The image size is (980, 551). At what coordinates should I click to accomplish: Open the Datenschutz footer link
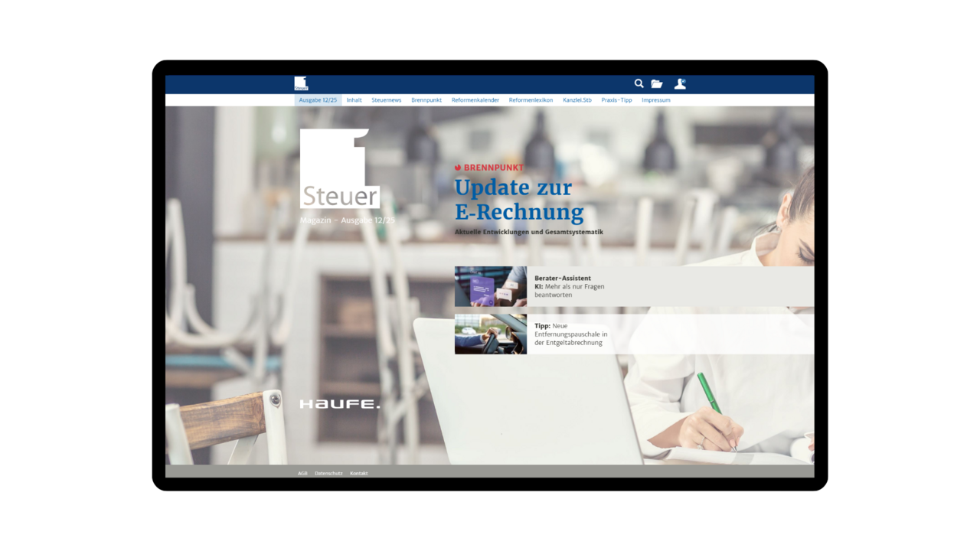pos(328,473)
